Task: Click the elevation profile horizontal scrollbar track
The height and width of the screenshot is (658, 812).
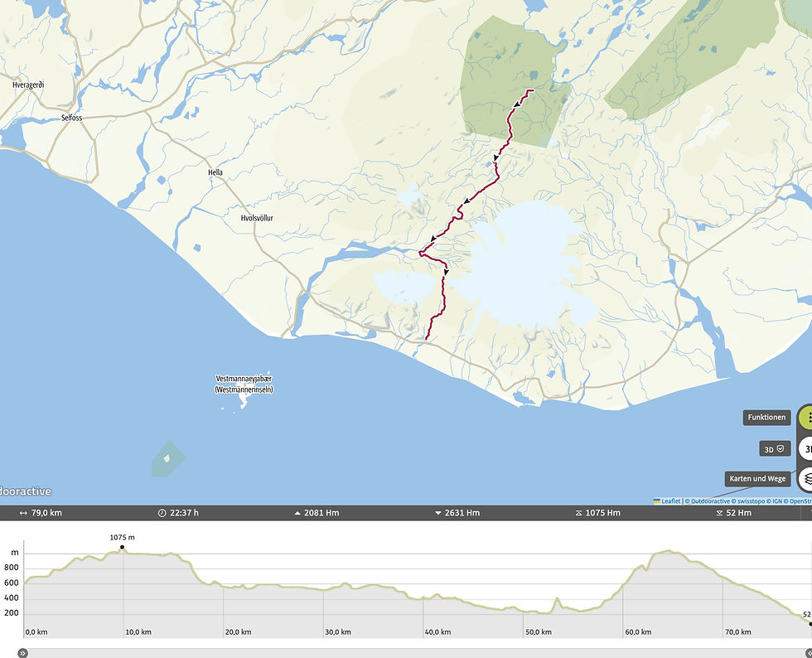Action: 416,653
